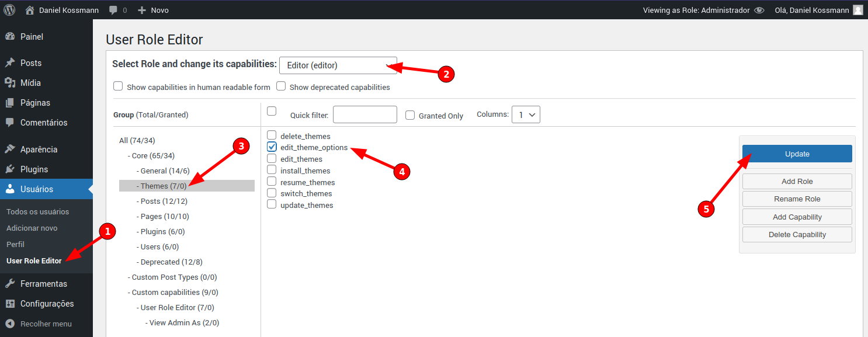
Task: Open the Columns count dropdown
Action: tap(526, 114)
